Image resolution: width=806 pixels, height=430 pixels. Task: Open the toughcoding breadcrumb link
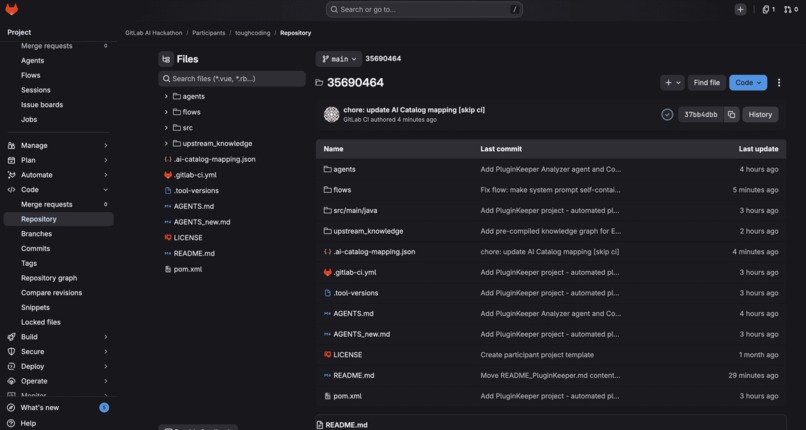(252, 33)
